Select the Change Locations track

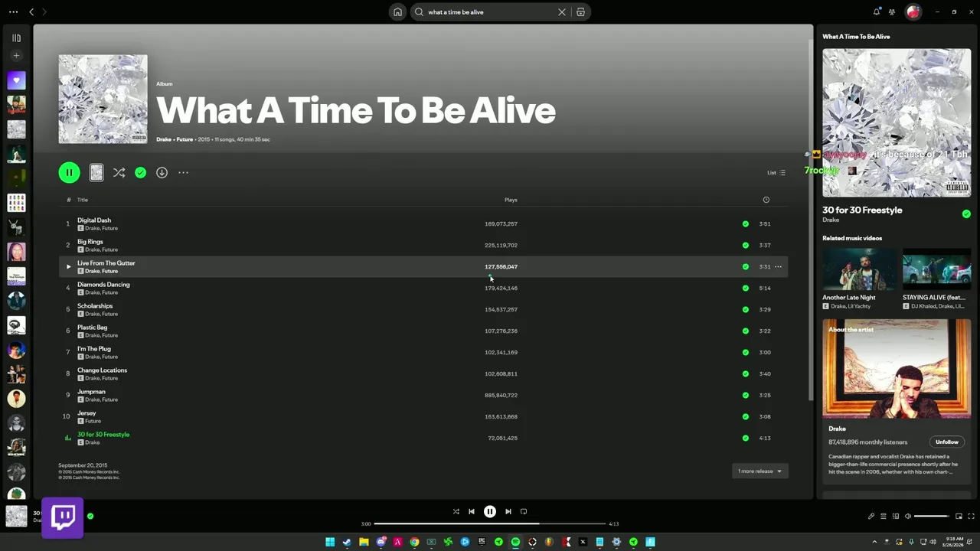tap(102, 370)
